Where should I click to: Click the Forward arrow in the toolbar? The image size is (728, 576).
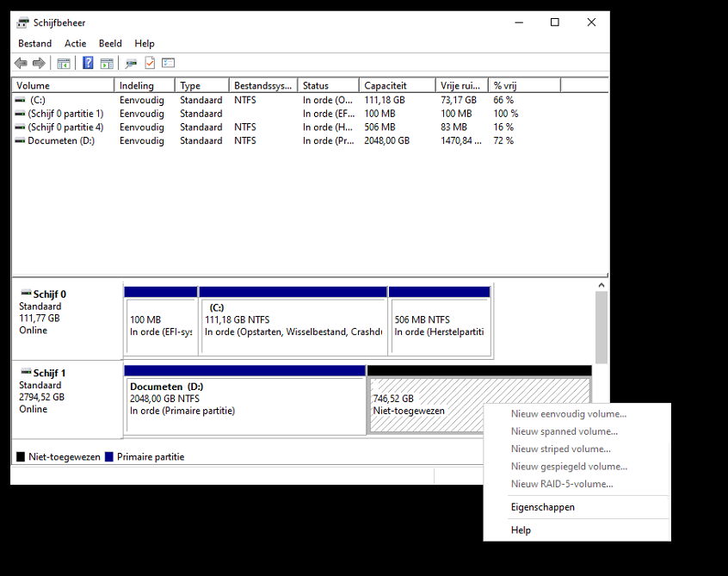pyautogui.click(x=39, y=63)
